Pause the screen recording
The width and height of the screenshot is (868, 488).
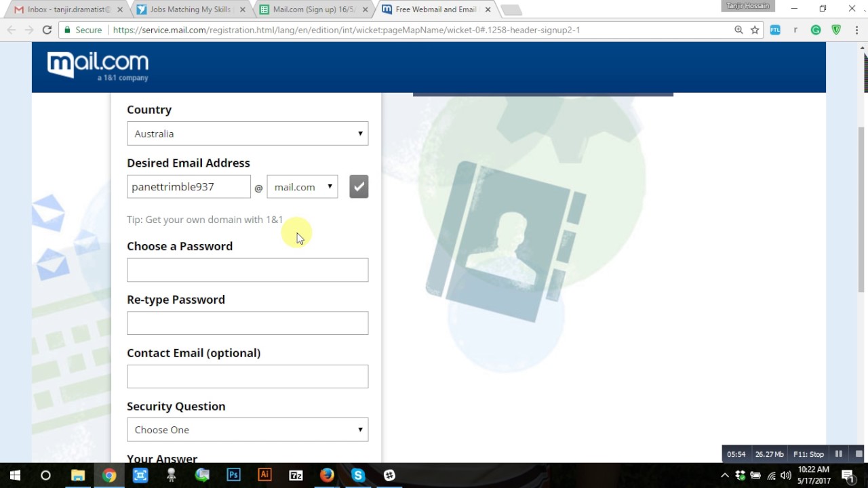(x=839, y=454)
